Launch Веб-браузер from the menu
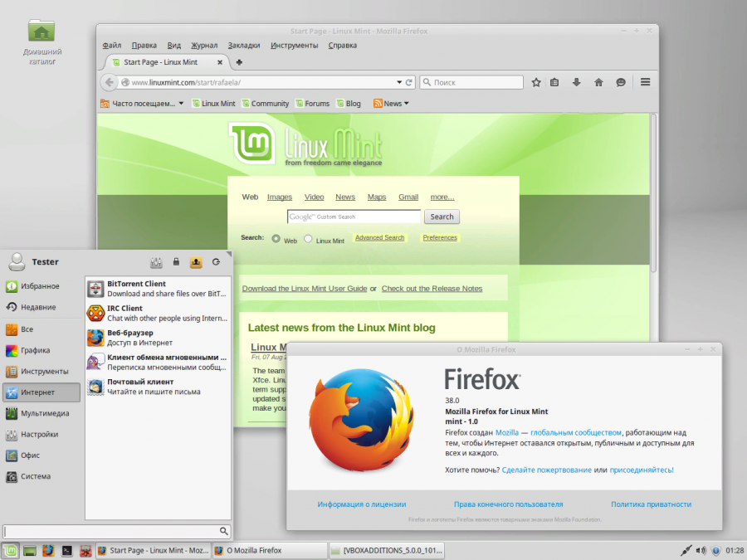 [x=158, y=338]
